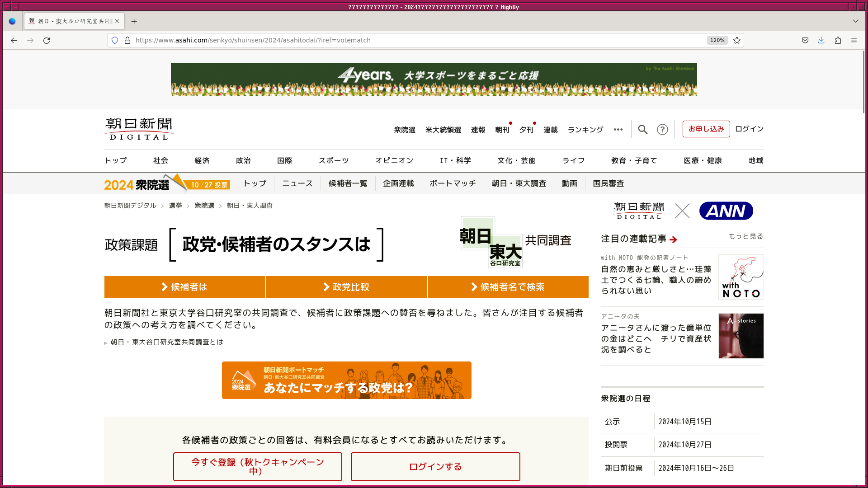Viewport: 868px width, 488px height.
Task: Click the URL address bar field
Action: click(x=407, y=40)
